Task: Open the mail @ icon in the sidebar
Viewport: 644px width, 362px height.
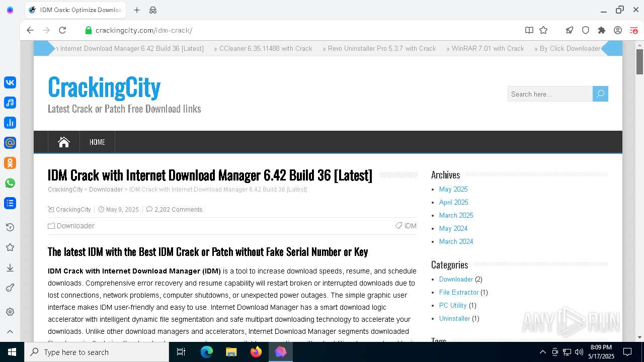Action: [10, 143]
